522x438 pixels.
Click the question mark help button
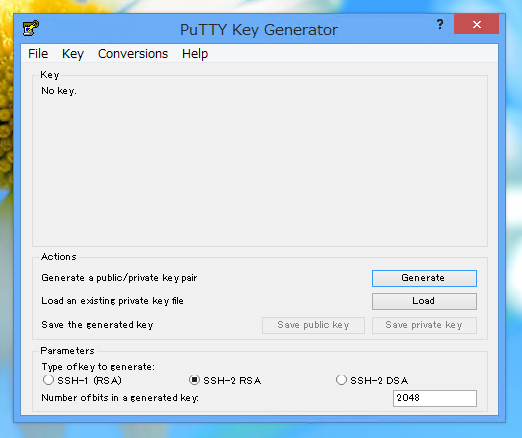(x=440, y=24)
